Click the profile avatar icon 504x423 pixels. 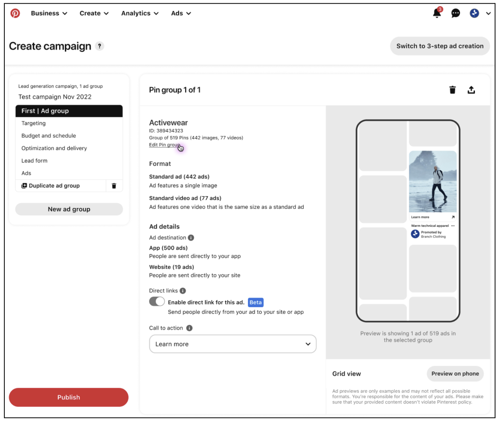tap(474, 14)
